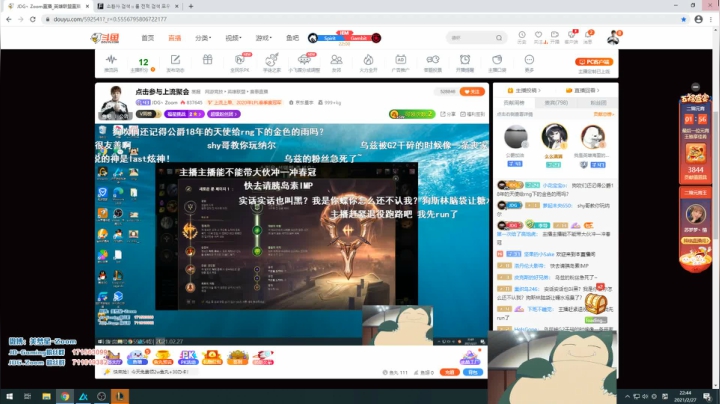Open the more options ellipsis icon
Screen dimensions: 720x404
[x=529, y=62]
